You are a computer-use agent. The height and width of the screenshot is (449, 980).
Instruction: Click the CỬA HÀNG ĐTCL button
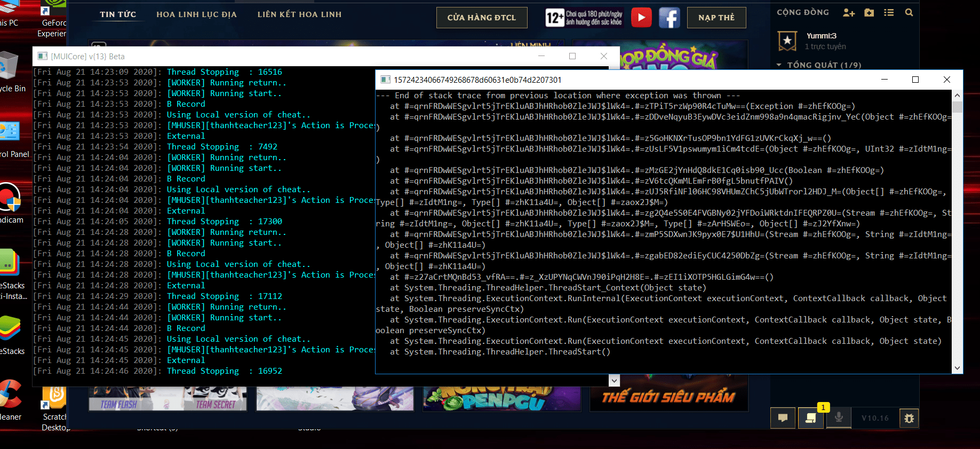(x=482, y=18)
